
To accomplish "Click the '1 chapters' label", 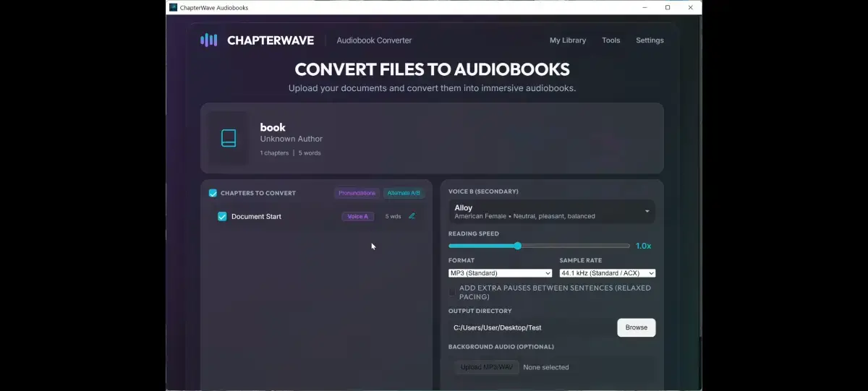I will (274, 153).
